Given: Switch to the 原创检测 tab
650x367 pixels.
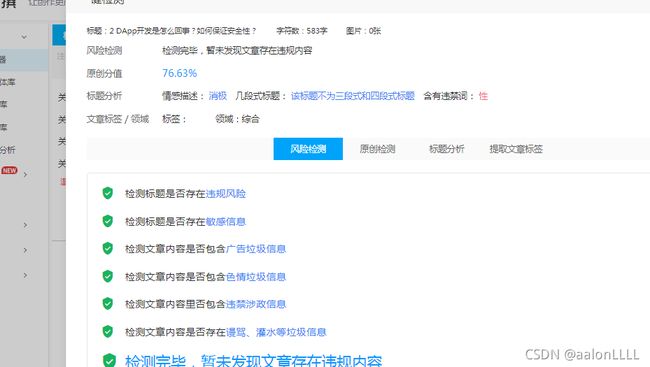Looking at the screenshot, I should pyautogui.click(x=377, y=149).
